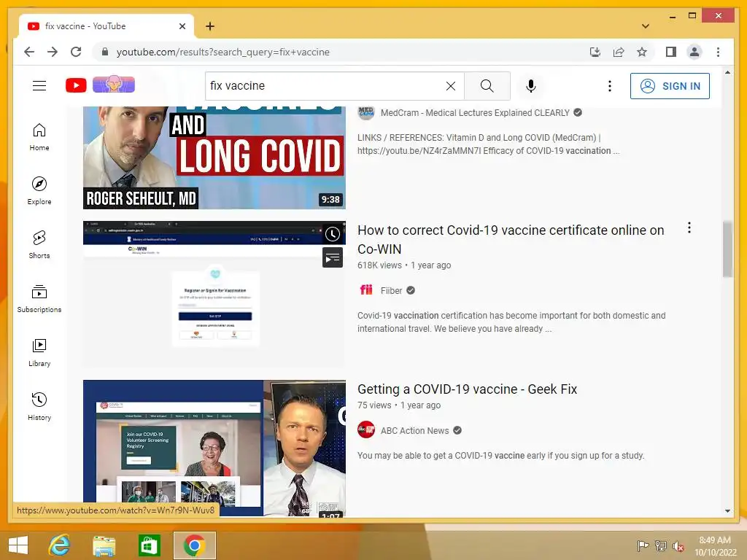The height and width of the screenshot is (560, 747).
Task: Click the share page icon in address bar
Action: tap(619, 52)
